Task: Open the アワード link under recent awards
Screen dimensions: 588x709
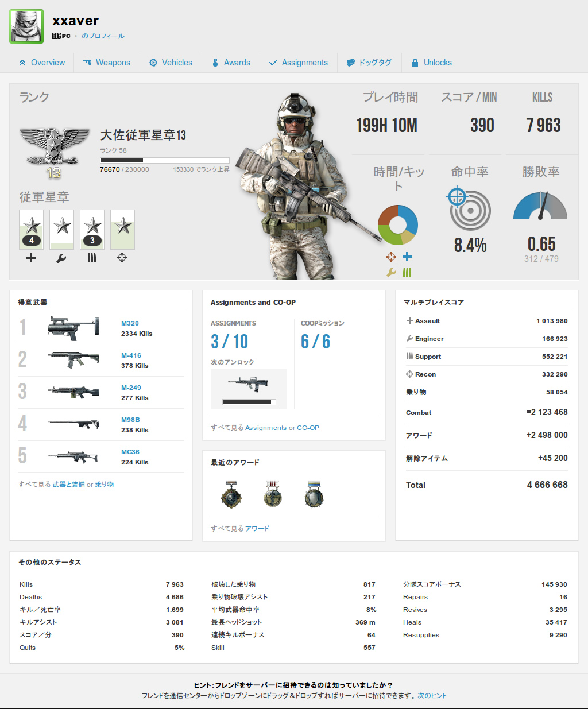Action: (257, 528)
